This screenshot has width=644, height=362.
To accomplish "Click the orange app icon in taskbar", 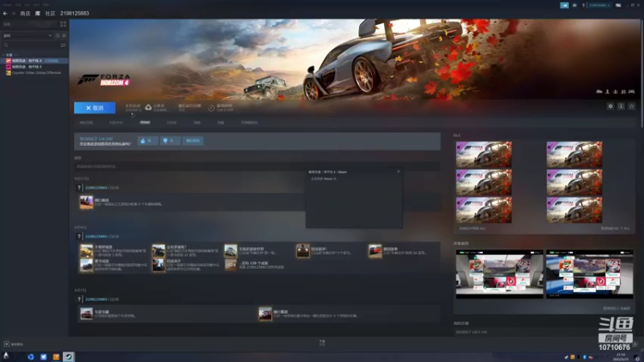I will coord(56,356).
